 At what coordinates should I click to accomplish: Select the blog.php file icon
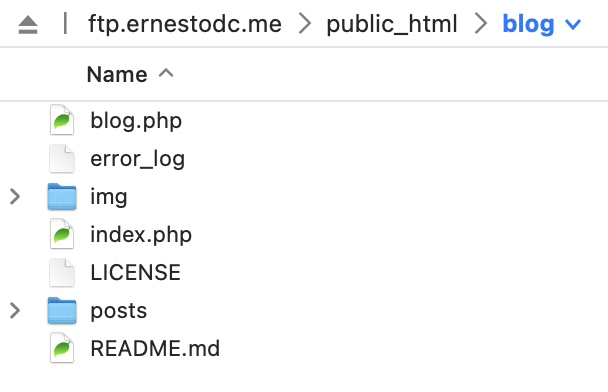pyautogui.click(x=62, y=120)
